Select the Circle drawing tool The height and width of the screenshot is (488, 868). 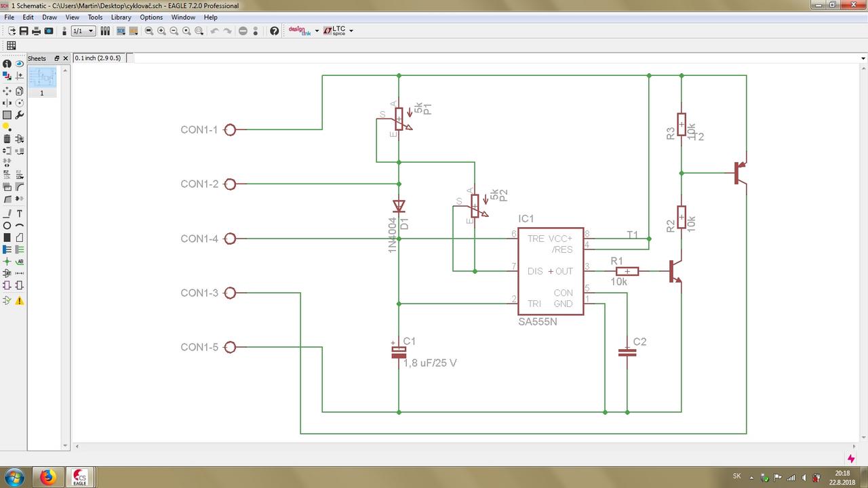coord(7,226)
